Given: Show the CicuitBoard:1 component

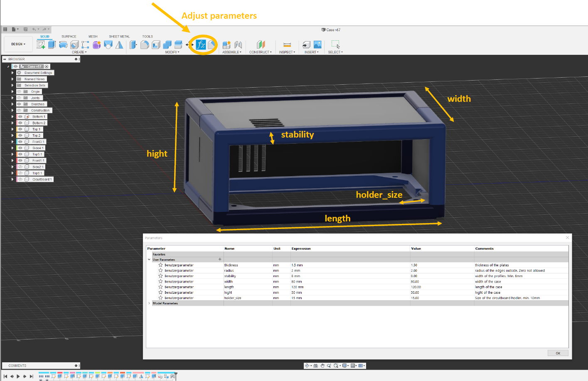Looking at the screenshot, I should pyautogui.click(x=20, y=179).
